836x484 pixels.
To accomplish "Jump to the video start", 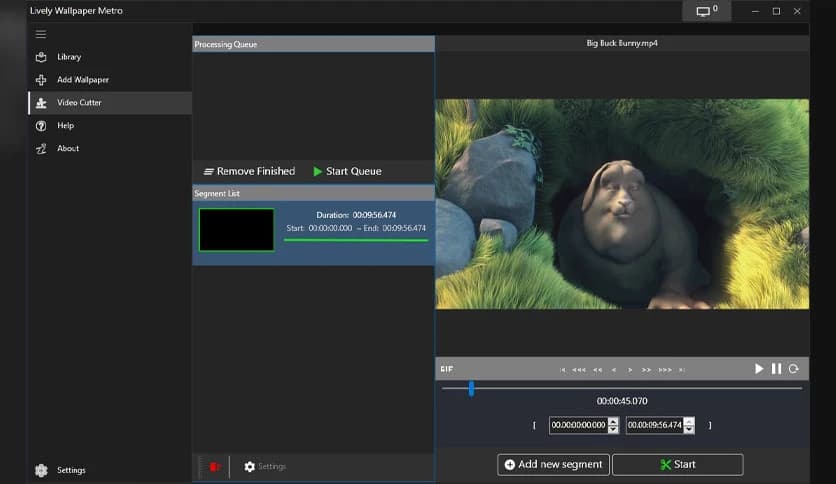I will coord(563,370).
